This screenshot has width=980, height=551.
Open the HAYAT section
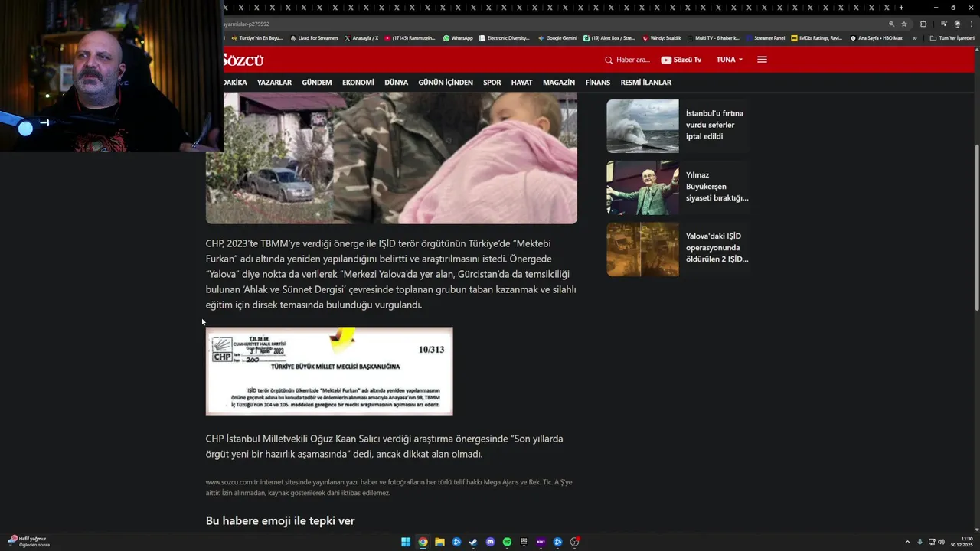(x=521, y=83)
